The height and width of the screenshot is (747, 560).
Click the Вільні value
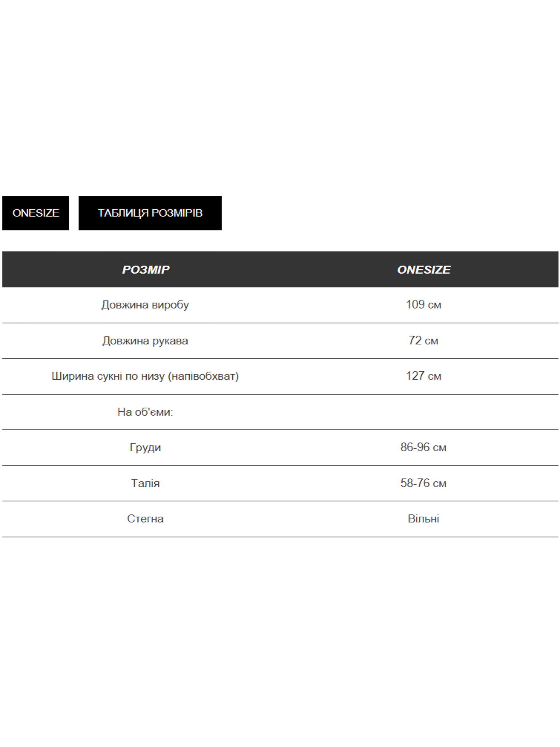[x=423, y=519]
